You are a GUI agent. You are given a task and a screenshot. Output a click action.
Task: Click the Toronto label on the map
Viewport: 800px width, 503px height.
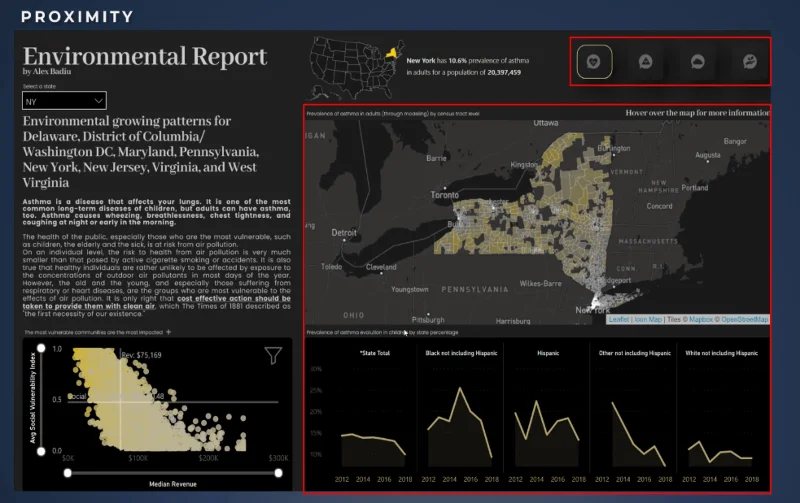[444, 195]
